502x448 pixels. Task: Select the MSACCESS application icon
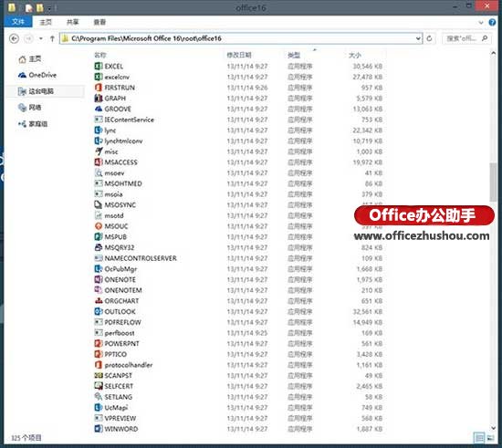[x=99, y=162]
